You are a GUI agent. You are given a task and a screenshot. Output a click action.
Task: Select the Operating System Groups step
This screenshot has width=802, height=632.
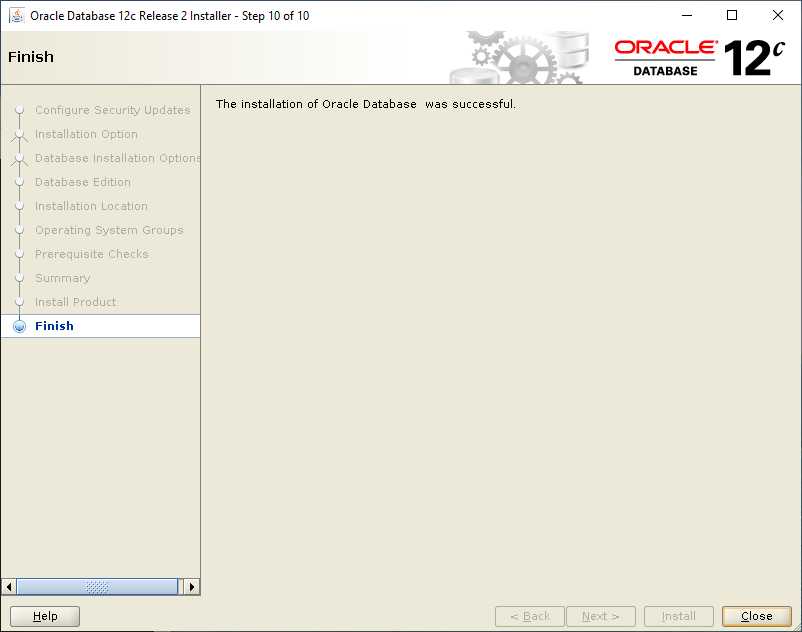109,230
